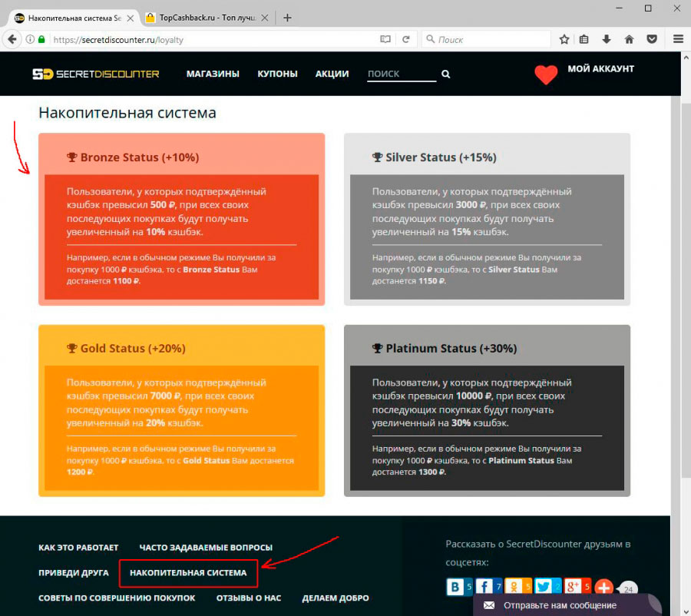The height and width of the screenshot is (616, 691).
Task: Click the browser URL address field
Action: point(213,40)
